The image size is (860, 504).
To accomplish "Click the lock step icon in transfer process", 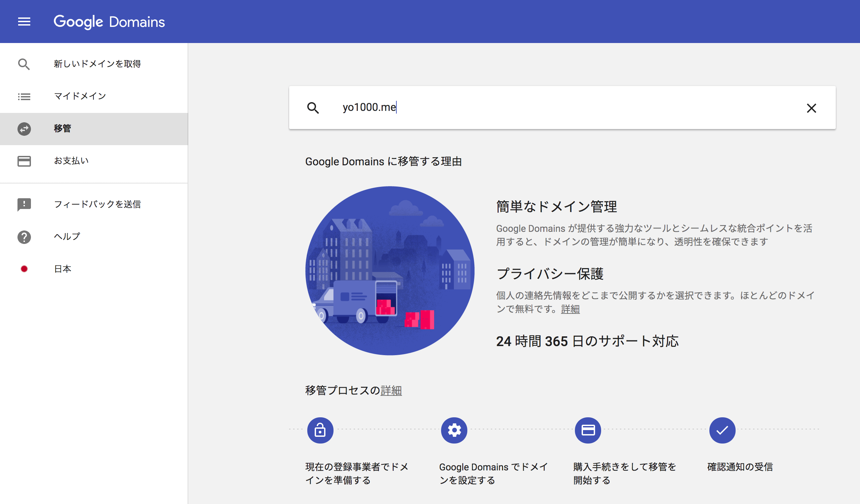I will click(320, 430).
